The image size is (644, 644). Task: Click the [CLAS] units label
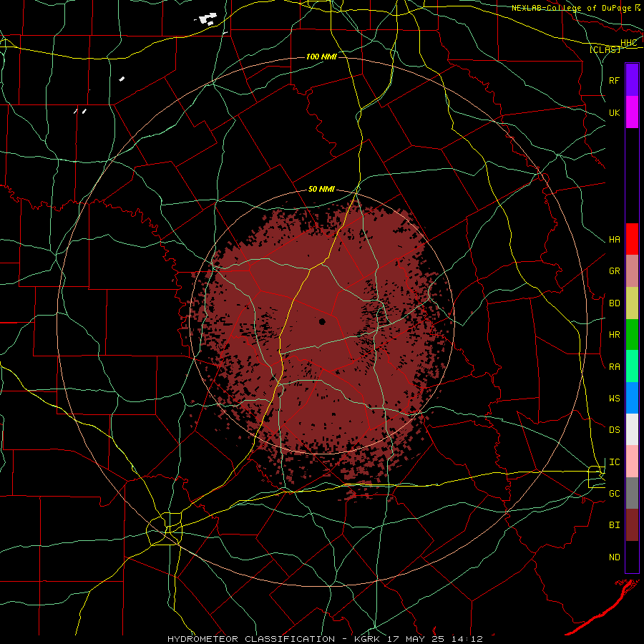(x=605, y=49)
